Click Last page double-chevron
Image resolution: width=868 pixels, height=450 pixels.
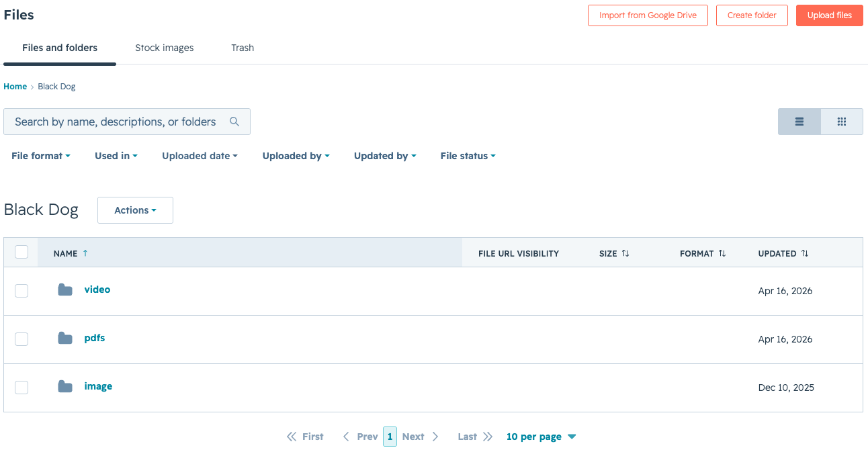click(488, 437)
